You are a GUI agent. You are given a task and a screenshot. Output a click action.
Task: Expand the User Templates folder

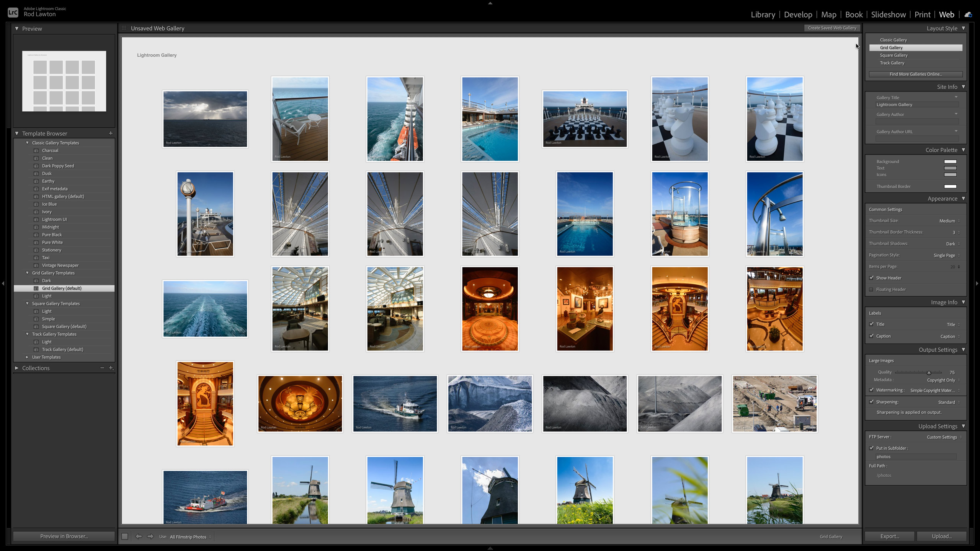click(x=27, y=357)
